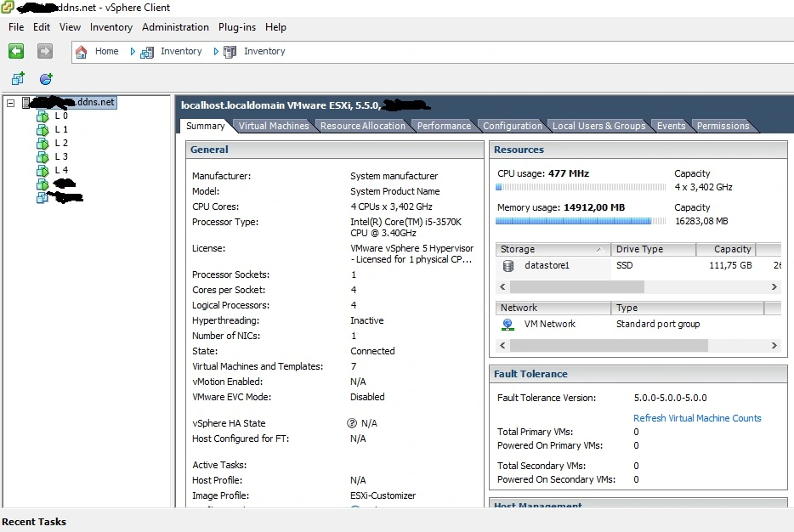
Task: Click the Standard port group cell
Action: 658,324
